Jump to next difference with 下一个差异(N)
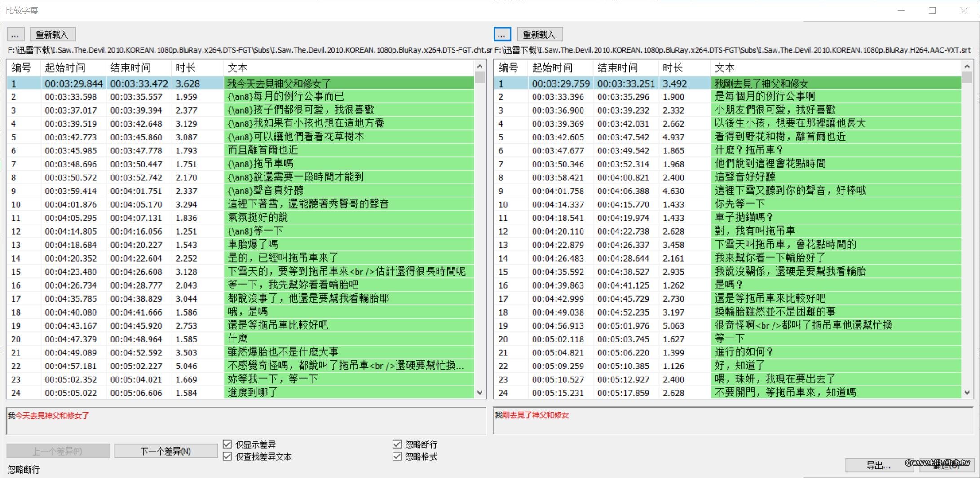The height and width of the screenshot is (478, 980). (166, 451)
